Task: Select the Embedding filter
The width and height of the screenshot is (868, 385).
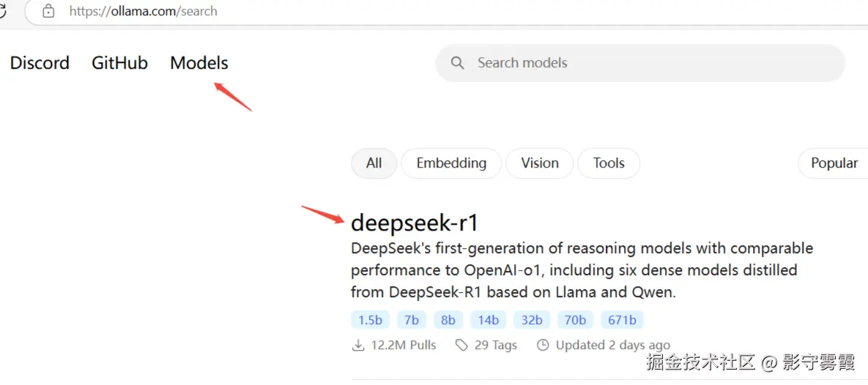Action: (x=451, y=163)
